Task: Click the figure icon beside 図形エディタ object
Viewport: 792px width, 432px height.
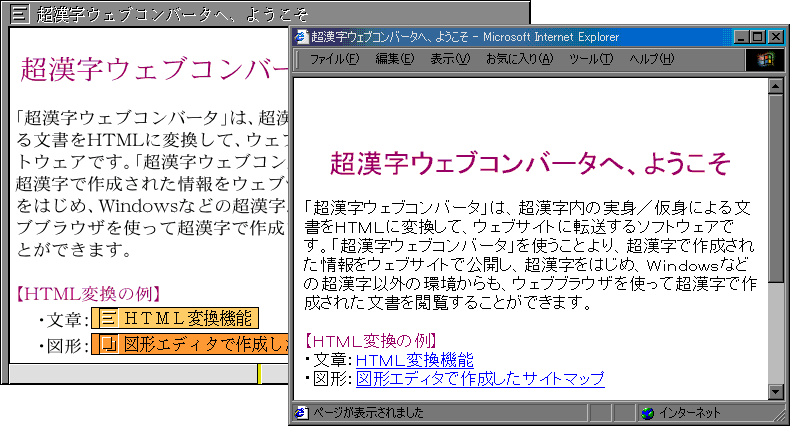Action: [x=107, y=345]
